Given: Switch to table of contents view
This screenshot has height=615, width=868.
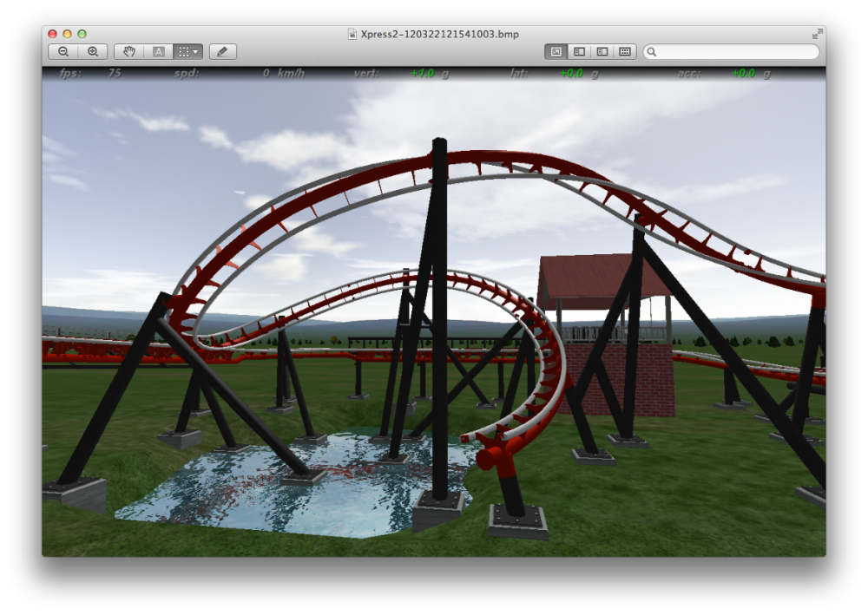Looking at the screenshot, I should [x=602, y=52].
